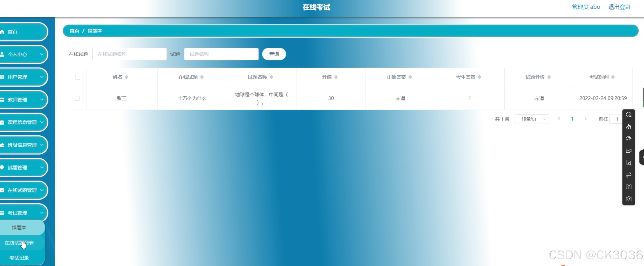This screenshot has width=644, height=266.
Task: Click the next page arrow in pagination
Action: tap(585, 119)
